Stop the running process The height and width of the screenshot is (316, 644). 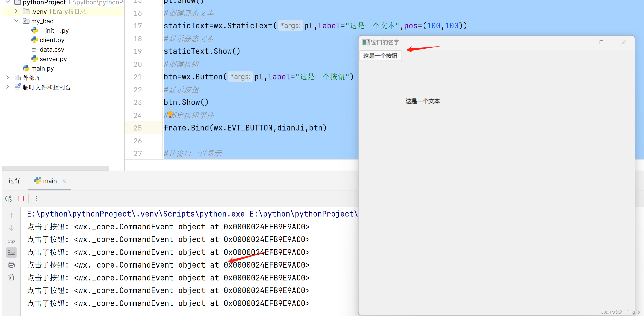20,198
